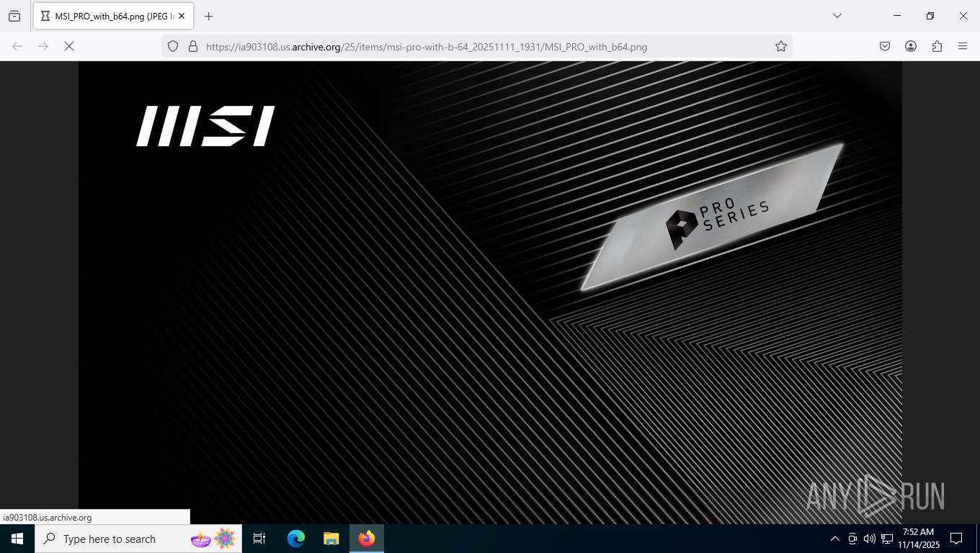Open the Firefox application hamburger menu
Screen dimensions: 980x553
(x=963, y=46)
